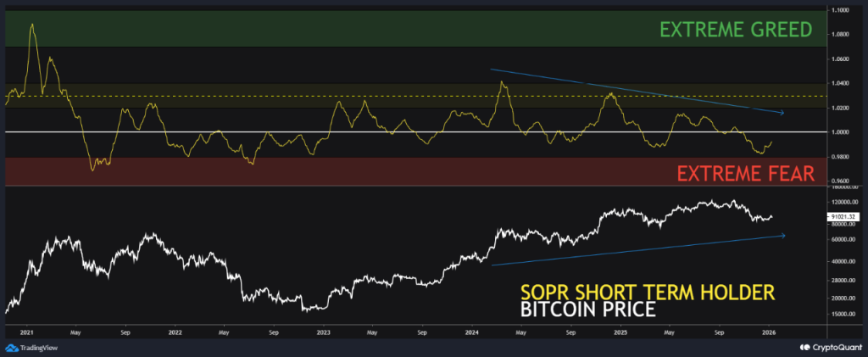
Task: Click the 2021 label on the time axis
Action: click(25, 332)
